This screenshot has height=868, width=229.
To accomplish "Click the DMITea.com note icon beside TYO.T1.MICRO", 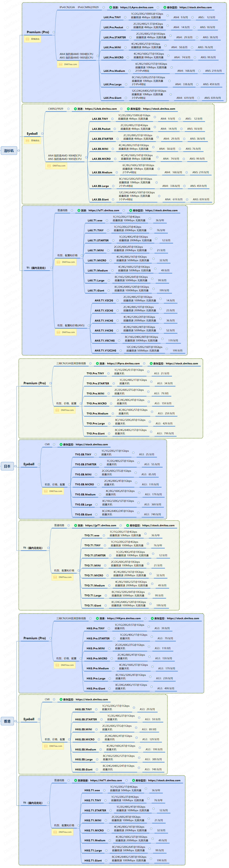I will tap(55, 577).
